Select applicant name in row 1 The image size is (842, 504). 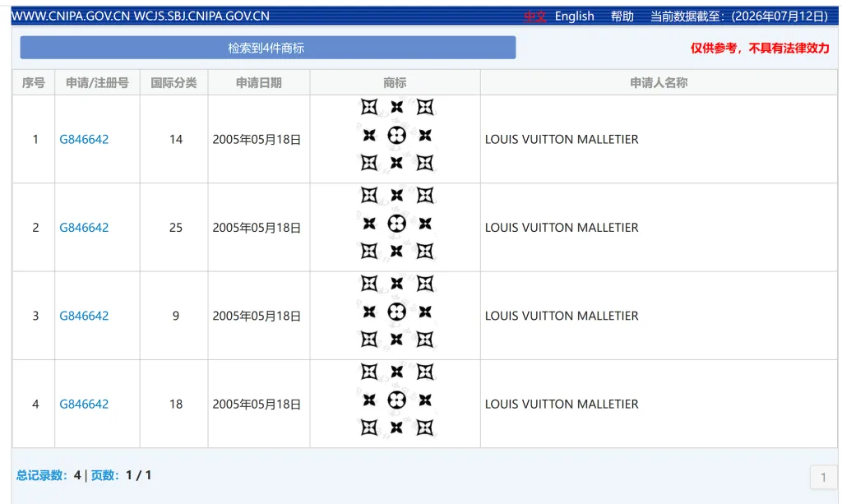pos(562,140)
